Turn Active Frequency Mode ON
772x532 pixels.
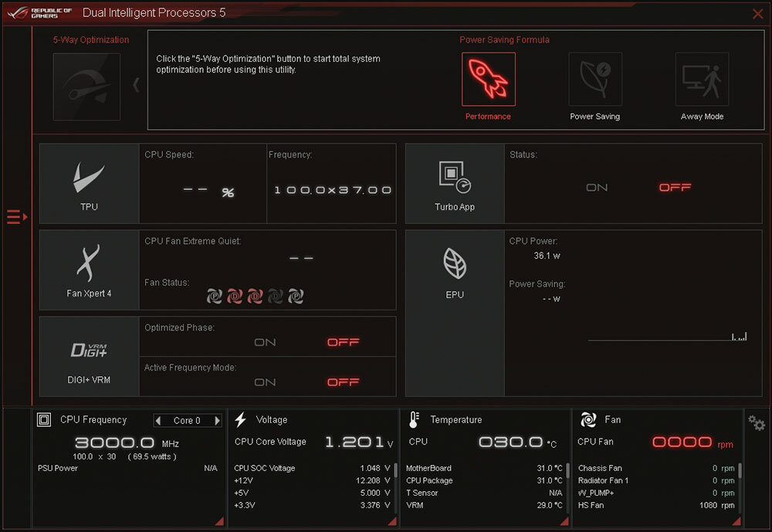[265, 382]
